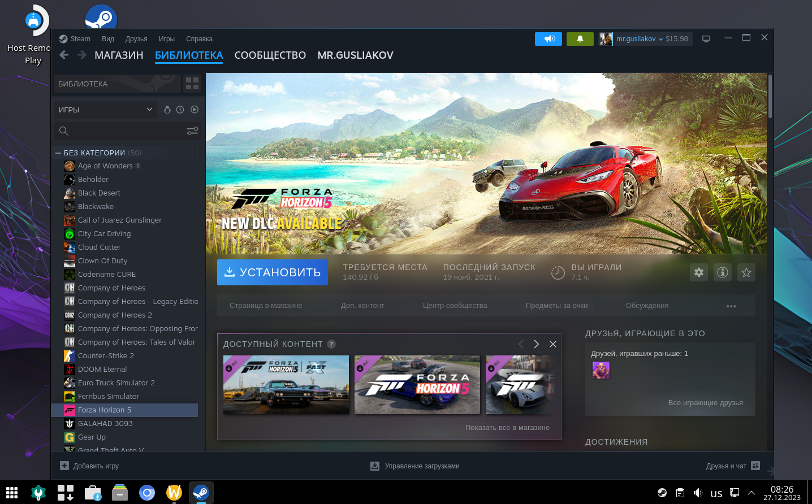This screenshot has height=504, width=812.
Task: Show game info panel icon
Action: (x=723, y=272)
